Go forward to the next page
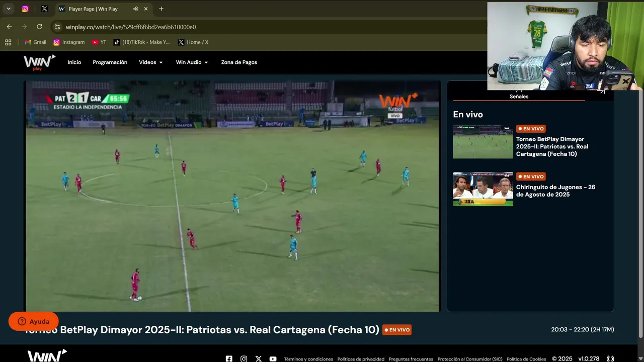644x362 pixels. pos(24,27)
